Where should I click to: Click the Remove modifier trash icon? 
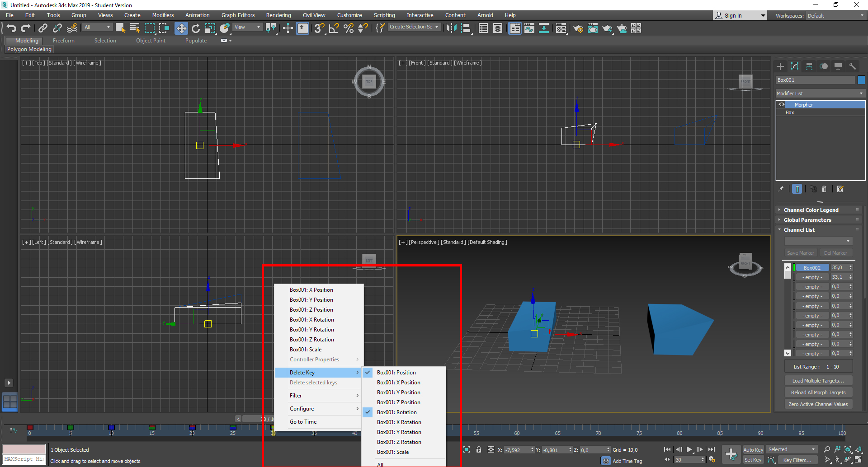824,189
